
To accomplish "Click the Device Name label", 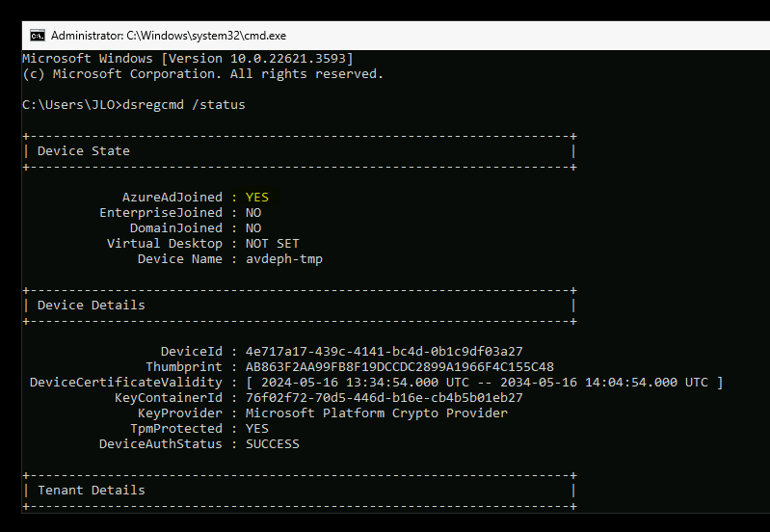I will click(180, 259).
